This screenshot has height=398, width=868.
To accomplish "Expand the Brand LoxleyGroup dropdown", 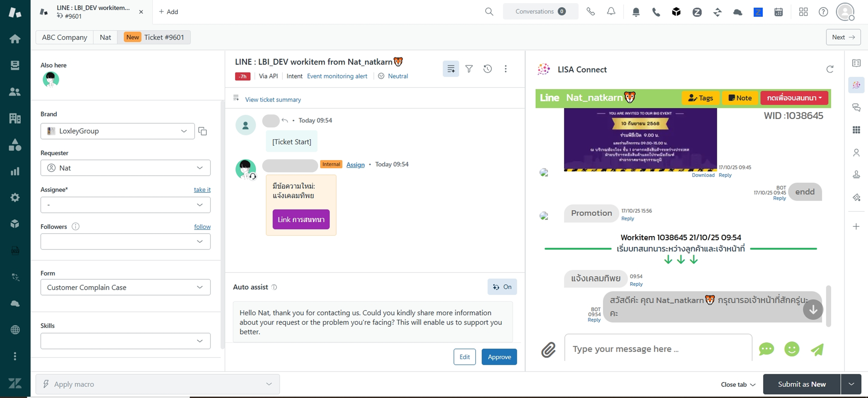I will (x=117, y=131).
